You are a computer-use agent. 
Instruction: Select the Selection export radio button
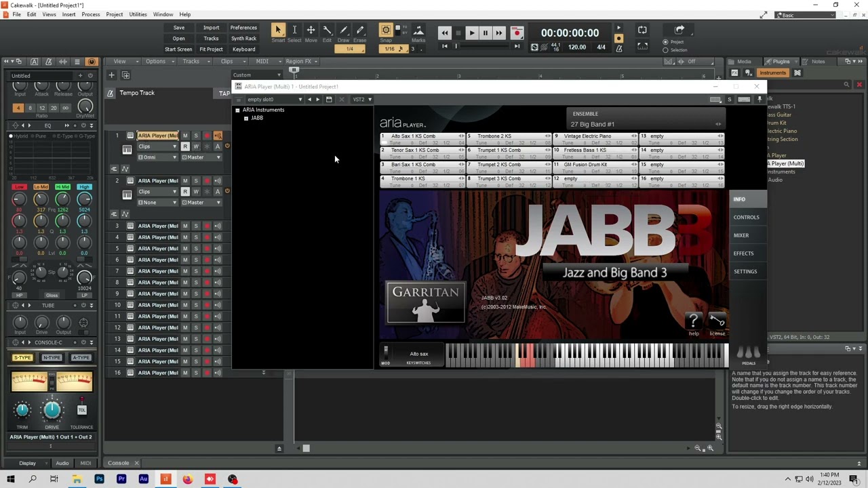665,50
